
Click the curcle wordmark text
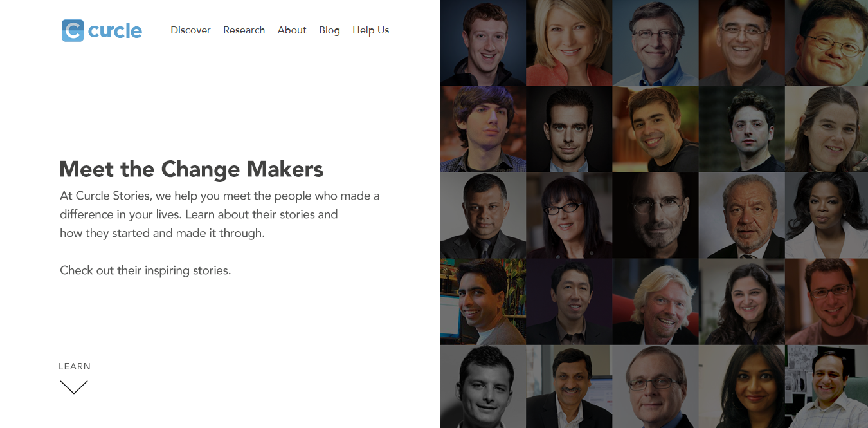pyautogui.click(x=115, y=30)
